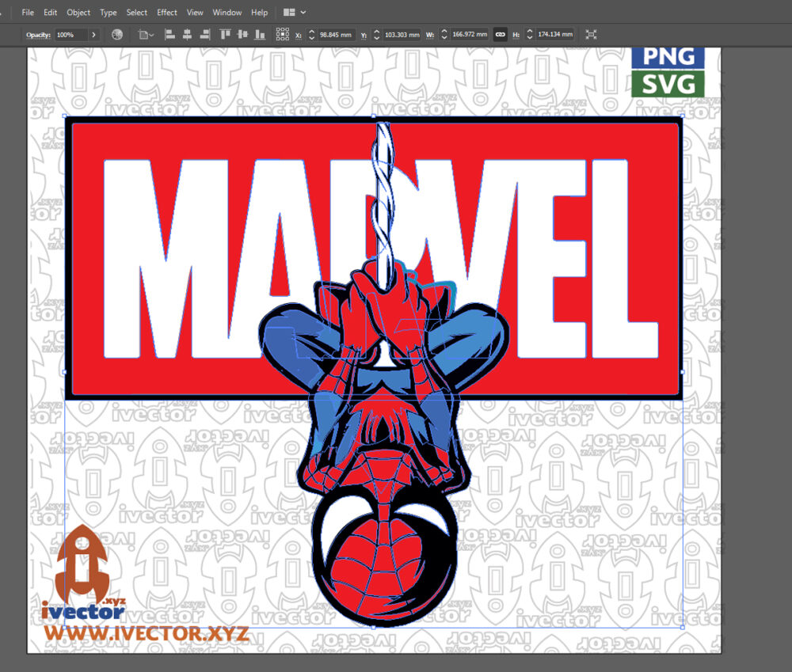This screenshot has height=672, width=792.
Task: Click Vertical Align Top icon
Action: tap(225, 34)
